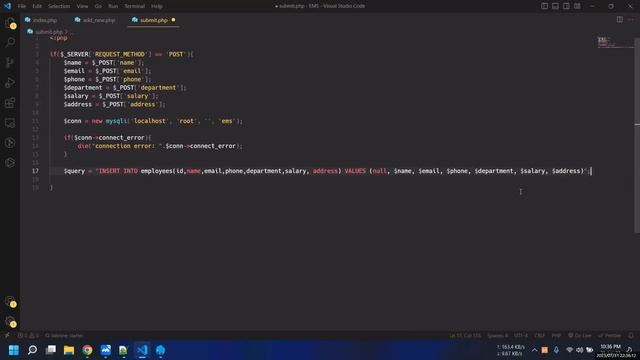This screenshot has height=360, width=640.
Task: Split the editor to the right
Action: point(620,20)
